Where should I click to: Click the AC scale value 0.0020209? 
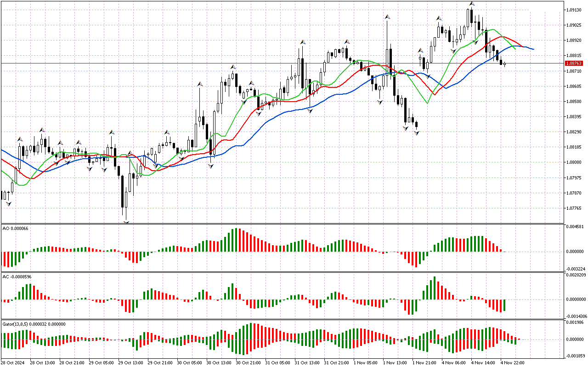click(575, 275)
